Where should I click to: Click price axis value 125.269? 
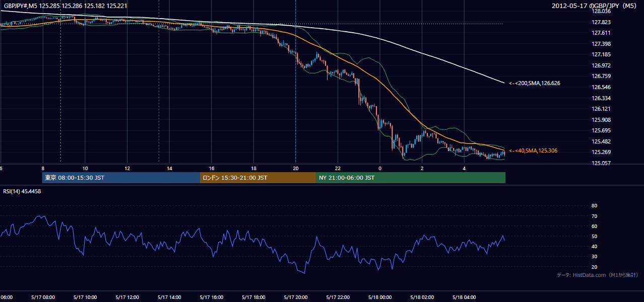[602, 153]
